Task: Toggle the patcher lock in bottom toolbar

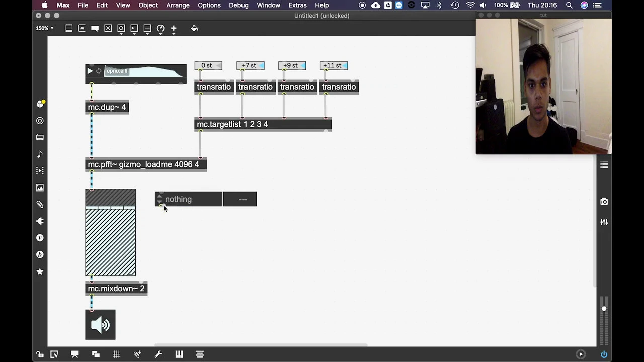Action: [x=40, y=354]
